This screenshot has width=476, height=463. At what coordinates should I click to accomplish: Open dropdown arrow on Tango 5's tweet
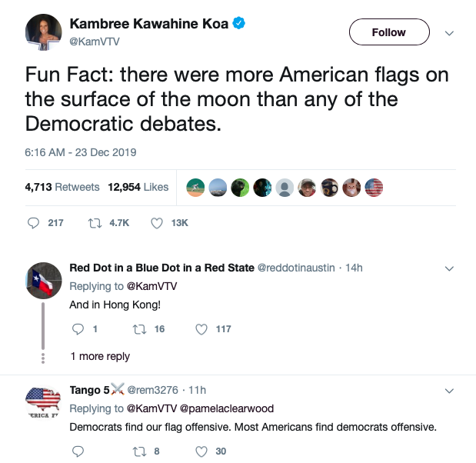(x=451, y=391)
